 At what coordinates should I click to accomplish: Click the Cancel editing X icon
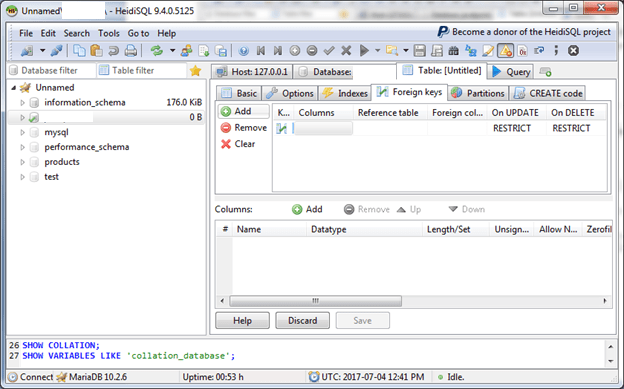coord(346,51)
